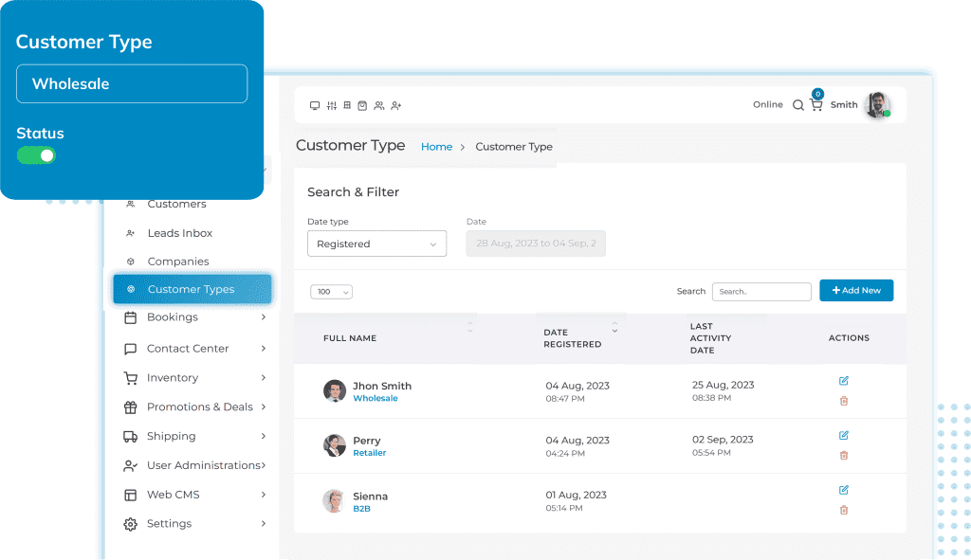Disable the Status toggle in Customer Type card
This screenshot has height=560, width=971.
click(x=36, y=154)
